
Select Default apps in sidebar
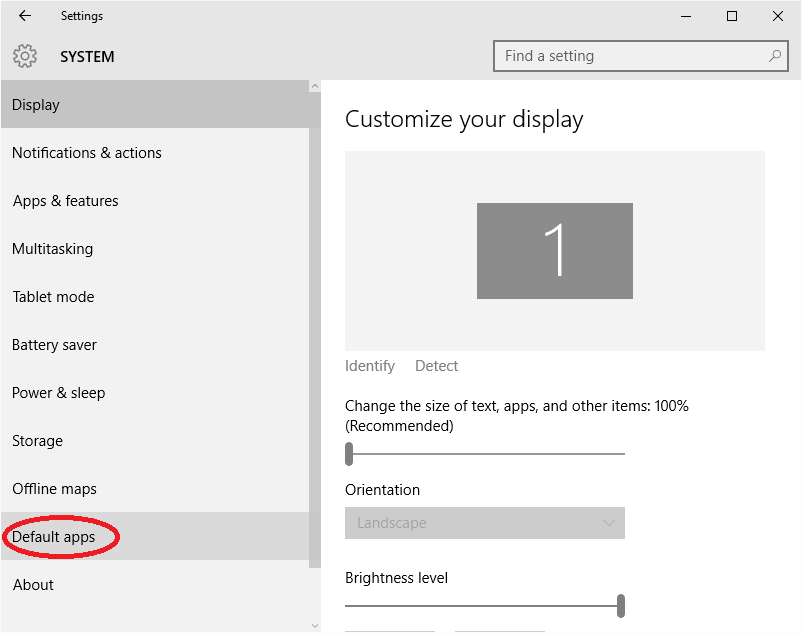pyautogui.click(x=54, y=537)
